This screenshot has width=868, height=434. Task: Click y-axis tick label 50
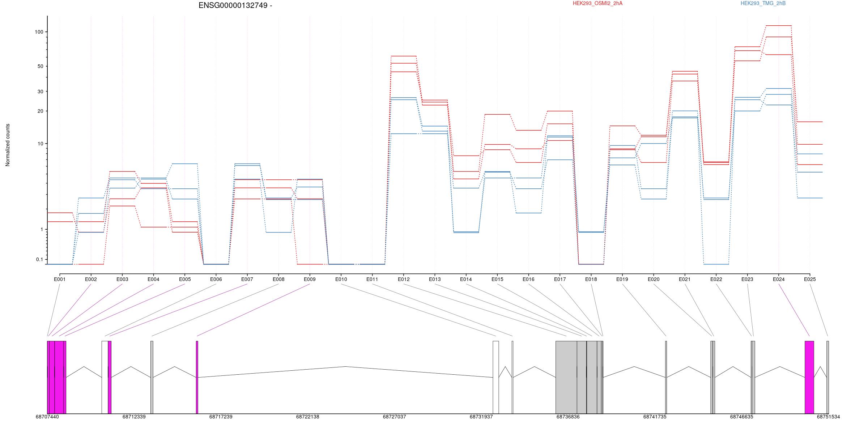pos(40,66)
